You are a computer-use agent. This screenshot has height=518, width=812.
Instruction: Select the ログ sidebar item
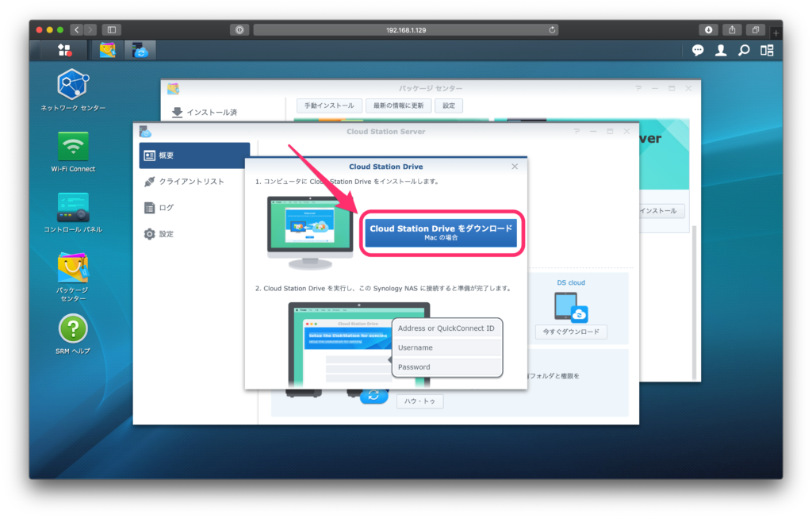(x=167, y=208)
